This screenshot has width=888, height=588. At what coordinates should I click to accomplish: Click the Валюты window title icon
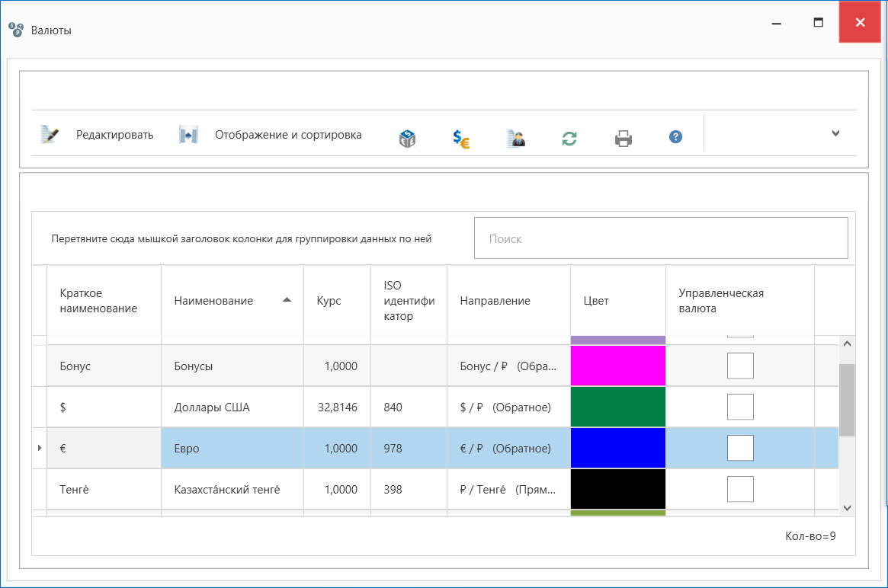[x=16, y=30]
